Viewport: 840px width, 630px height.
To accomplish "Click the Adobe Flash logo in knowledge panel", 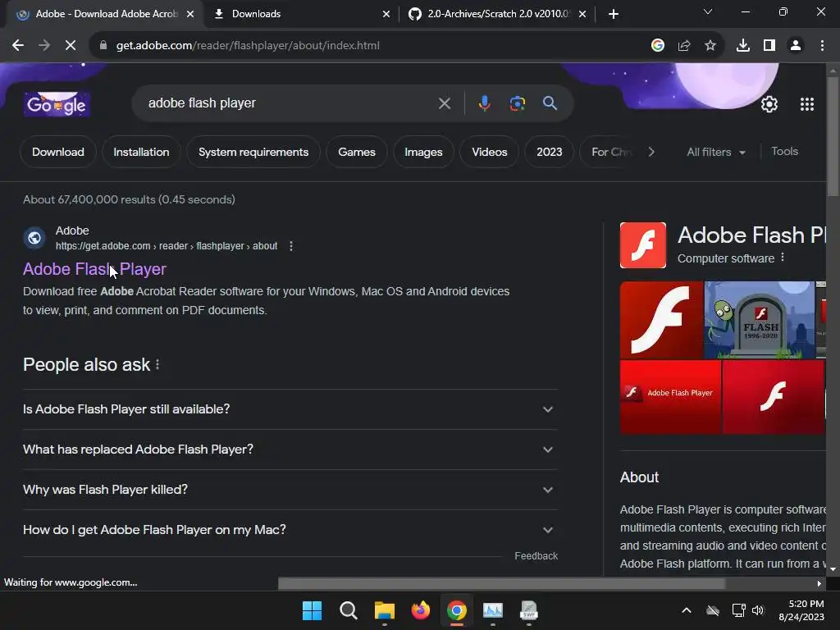I will (x=643, y=244).
